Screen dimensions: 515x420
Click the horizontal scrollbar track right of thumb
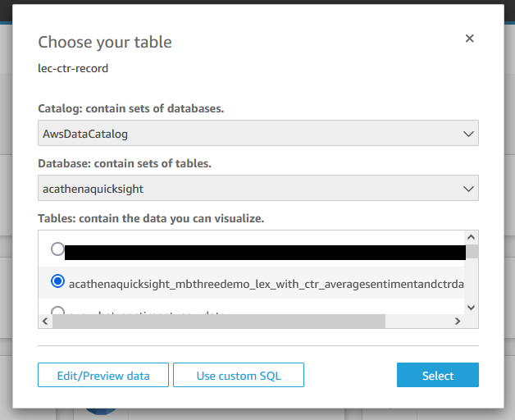coord(418,322)
